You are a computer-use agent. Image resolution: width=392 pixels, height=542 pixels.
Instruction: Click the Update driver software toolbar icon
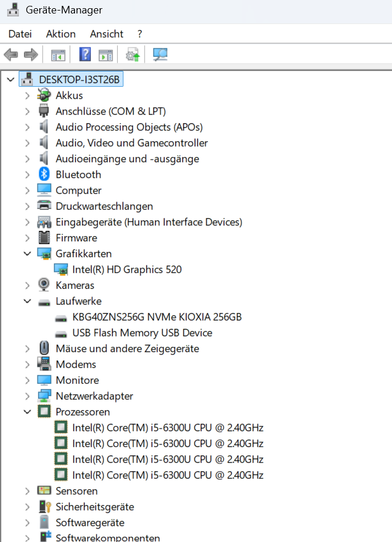[133, 54]
